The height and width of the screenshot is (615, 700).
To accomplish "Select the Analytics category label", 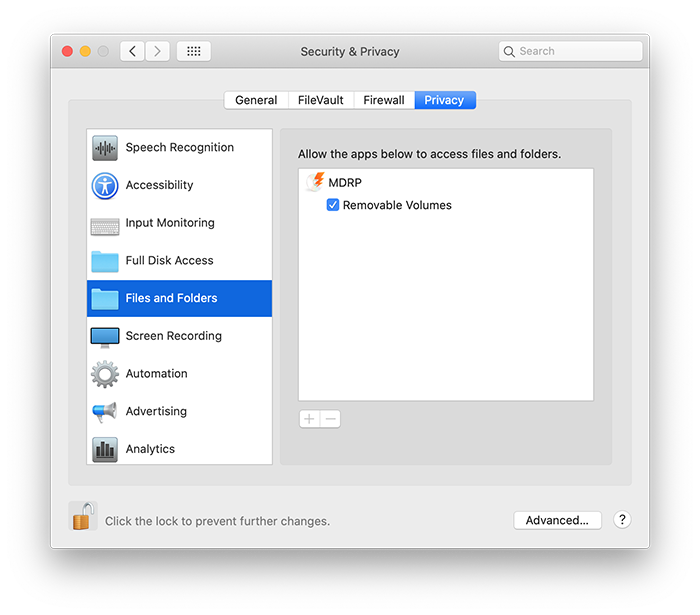I will [150, 449].
